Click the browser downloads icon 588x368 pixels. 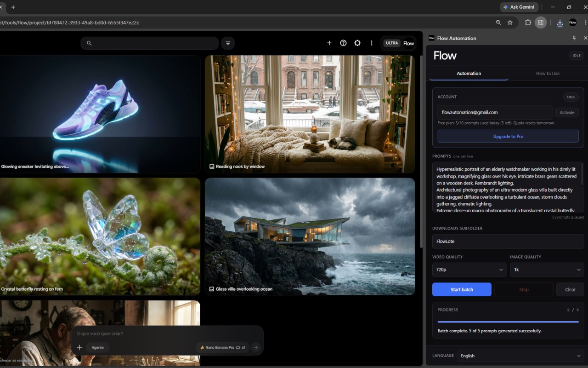pos(560,23)
